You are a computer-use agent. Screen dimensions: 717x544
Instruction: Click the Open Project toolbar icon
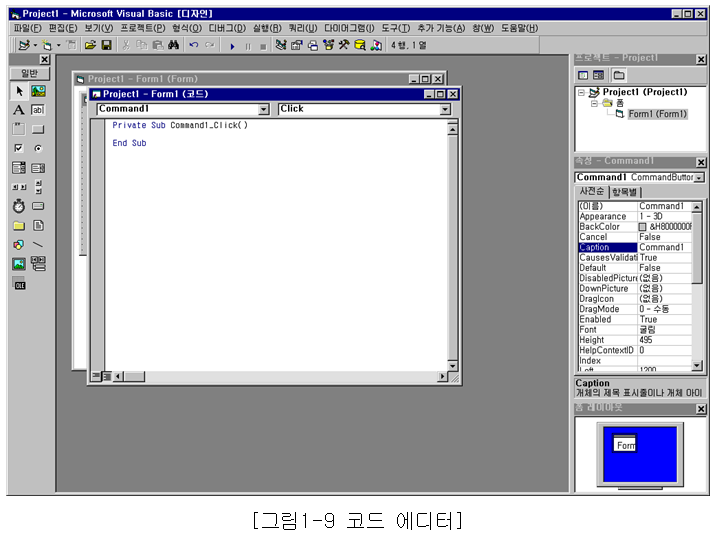click(91, 45)
